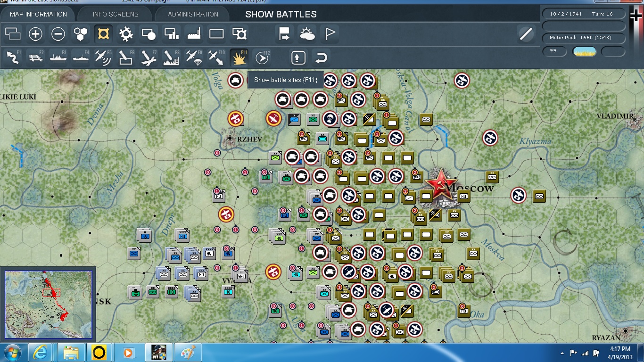Select the F2 rail mode icon

35,57
